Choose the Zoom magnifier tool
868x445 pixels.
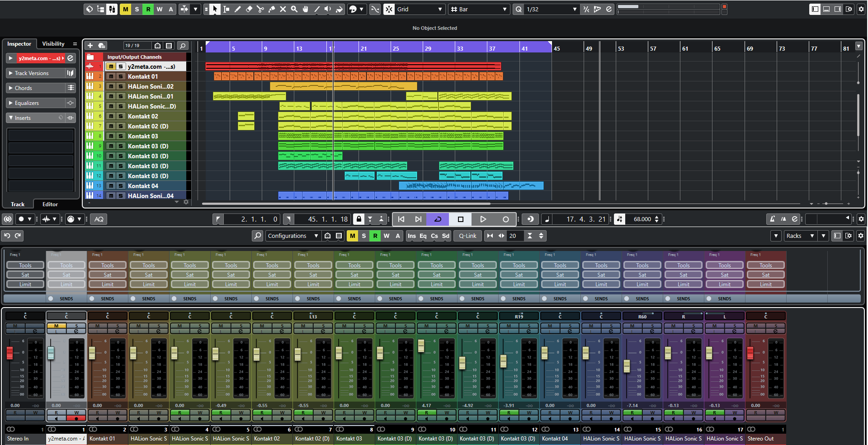point(294,9)
